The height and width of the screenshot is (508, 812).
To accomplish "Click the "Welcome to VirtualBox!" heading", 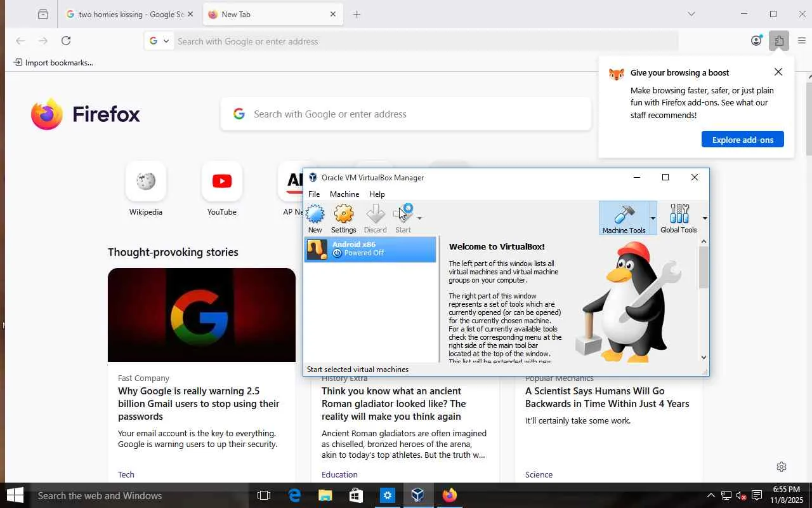I will (x=497, y=246).
